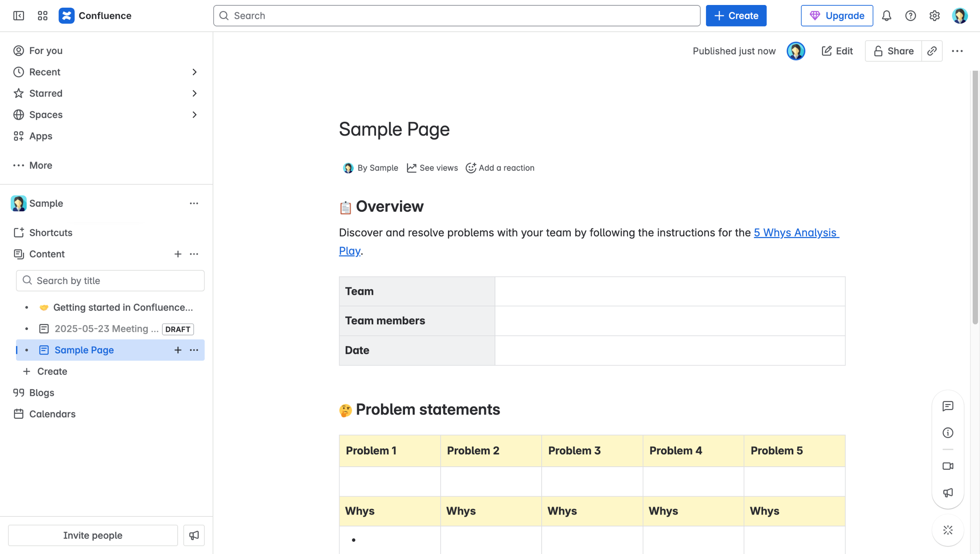
Task: Open the comments panel icon on right rail
Action: pos(948,406)
